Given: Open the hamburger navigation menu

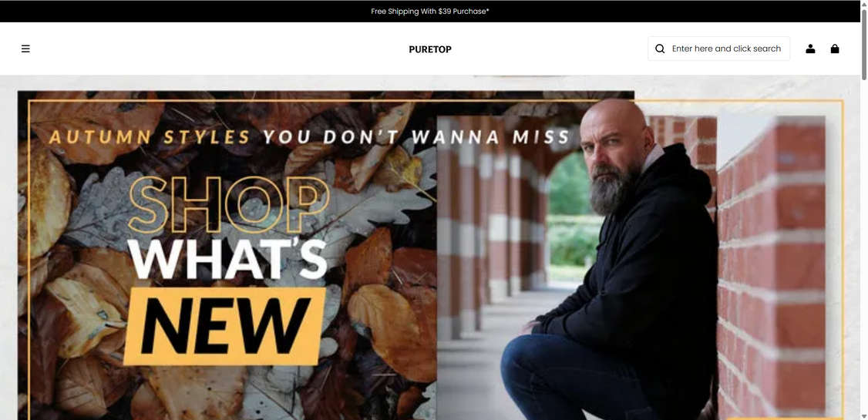Looking at the screenshot, I should 25,49.
